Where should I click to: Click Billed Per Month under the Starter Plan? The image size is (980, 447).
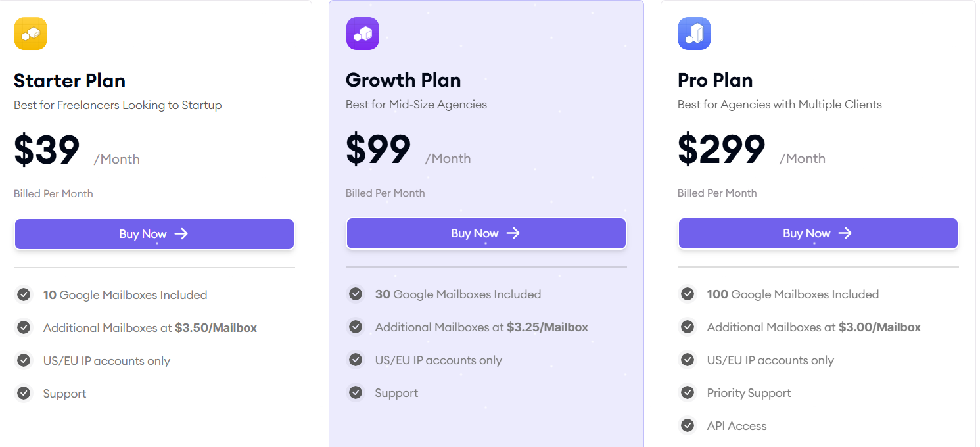tap(53, 193)
